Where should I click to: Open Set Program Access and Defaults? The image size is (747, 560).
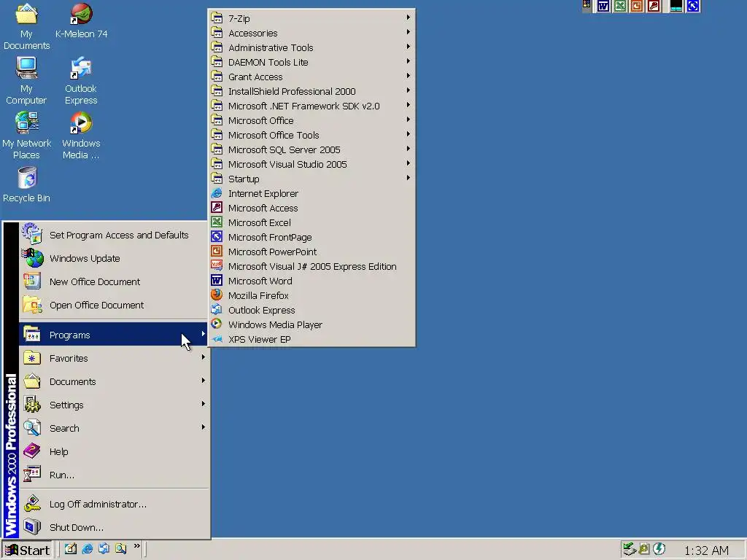[x=115, y=235]
